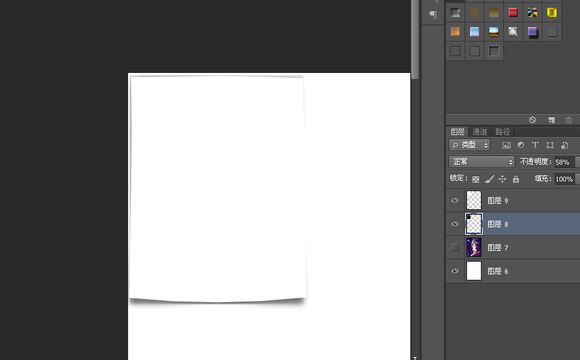Click the clear style icon in Styles panel

point(532,120)
